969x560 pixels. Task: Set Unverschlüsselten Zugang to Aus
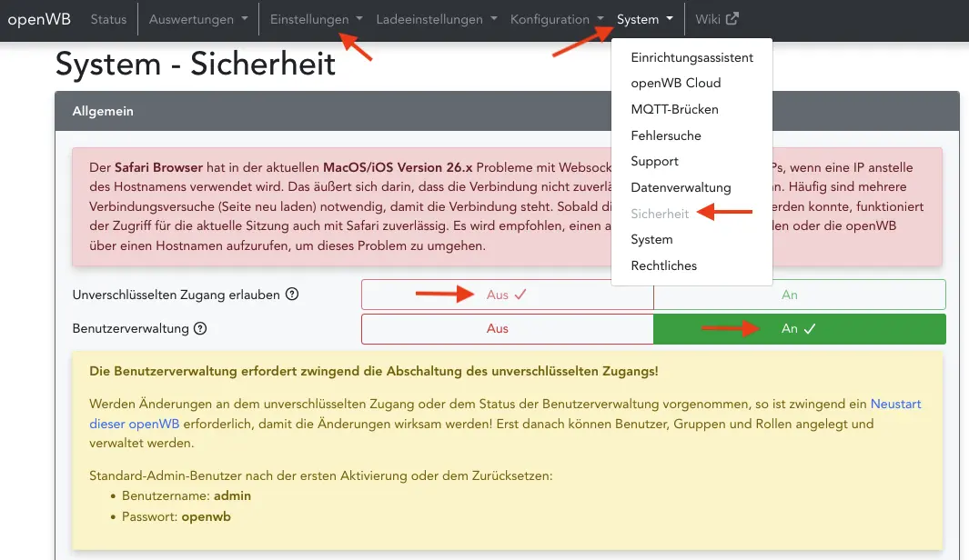click(507, 295)
